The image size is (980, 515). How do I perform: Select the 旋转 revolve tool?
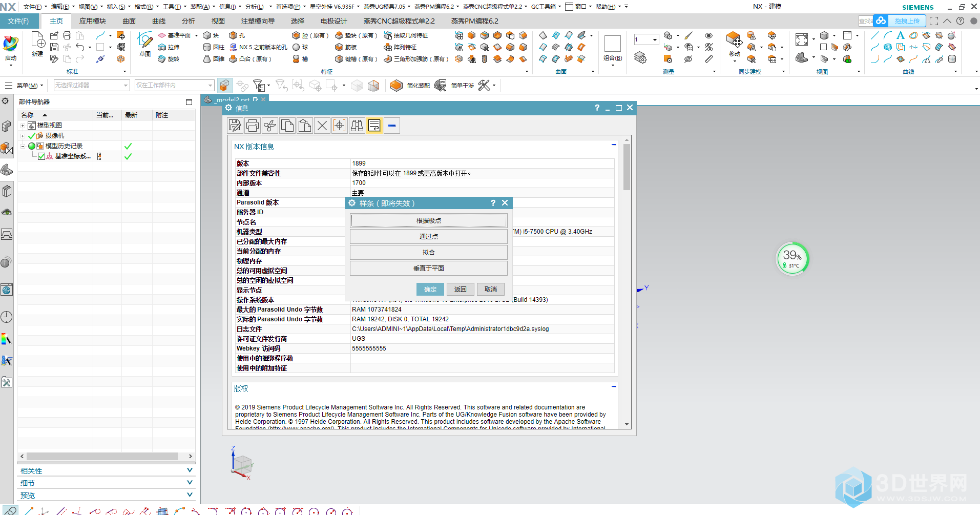click(x=169, y=59)
